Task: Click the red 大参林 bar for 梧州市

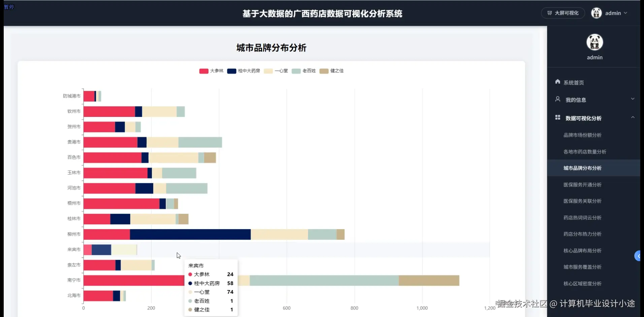Action: point(122,204)
